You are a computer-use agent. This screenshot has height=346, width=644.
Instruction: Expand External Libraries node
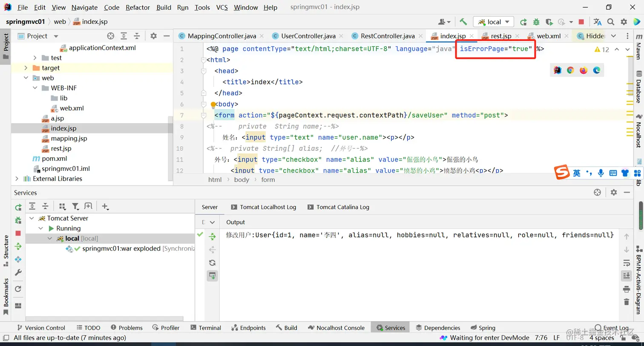[17, 179]
